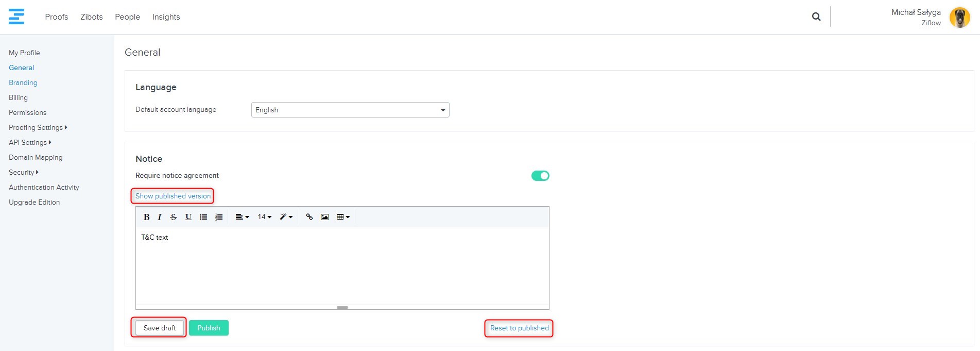Viewport: 980px width, 351px height.
Task: Go to the Insights tab
Action: (x=166, y=17)
